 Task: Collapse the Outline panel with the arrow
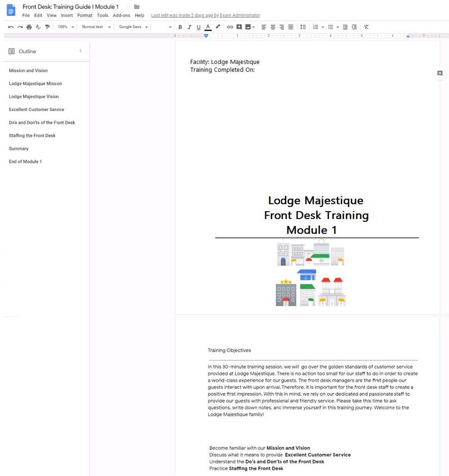click(x=80, y=51)
